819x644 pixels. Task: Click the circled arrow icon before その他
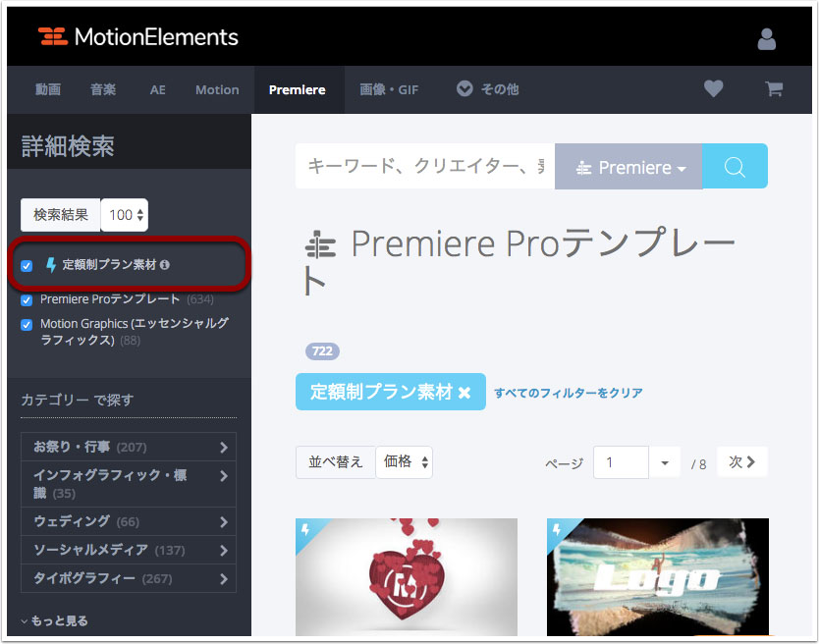pyautogui.click(x=464, y=88)
